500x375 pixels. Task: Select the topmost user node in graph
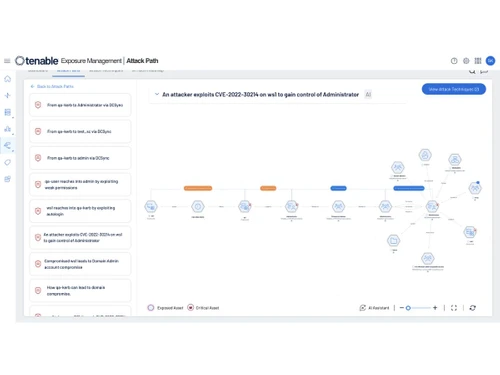pos(425,155)
